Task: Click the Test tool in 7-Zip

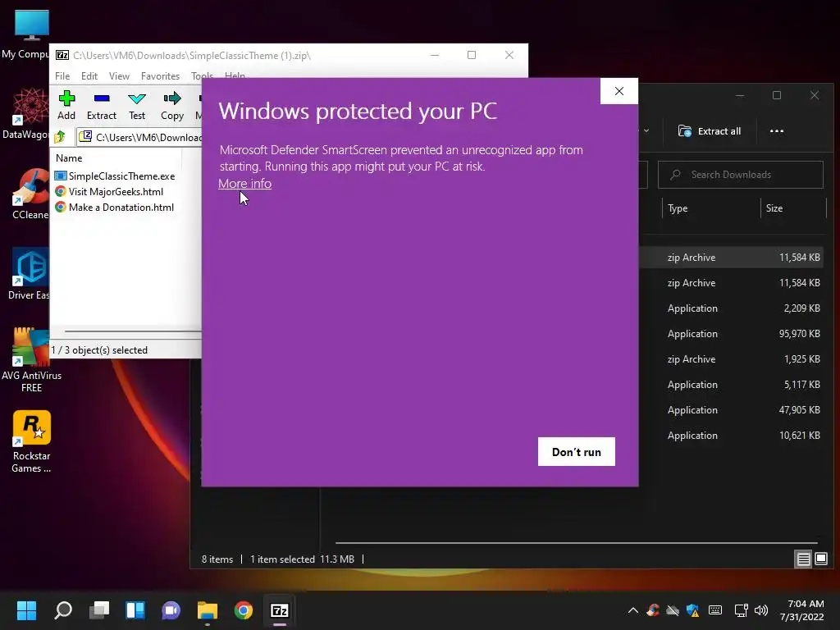Action: pyautogui.click(x=137, y=106)
